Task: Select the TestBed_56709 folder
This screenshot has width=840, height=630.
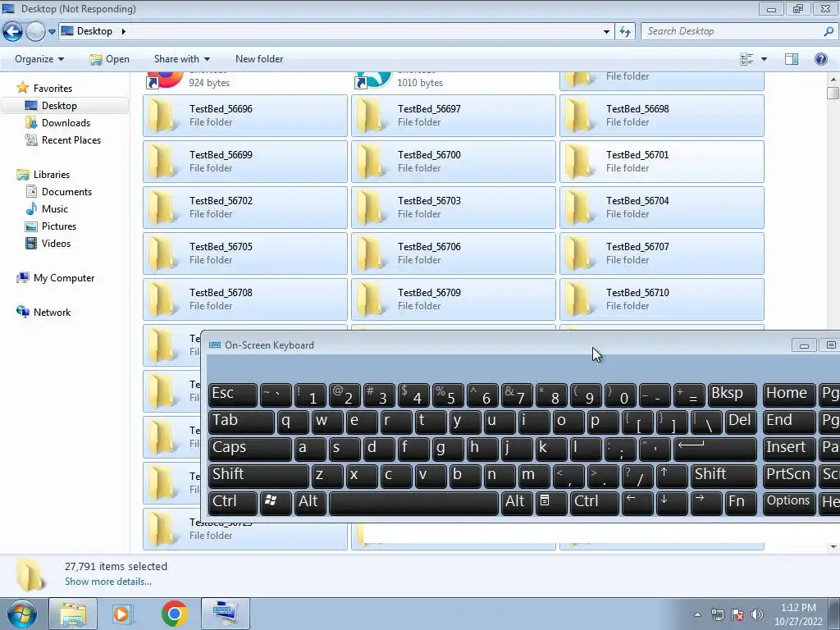Action: click(x=453, y=299)
